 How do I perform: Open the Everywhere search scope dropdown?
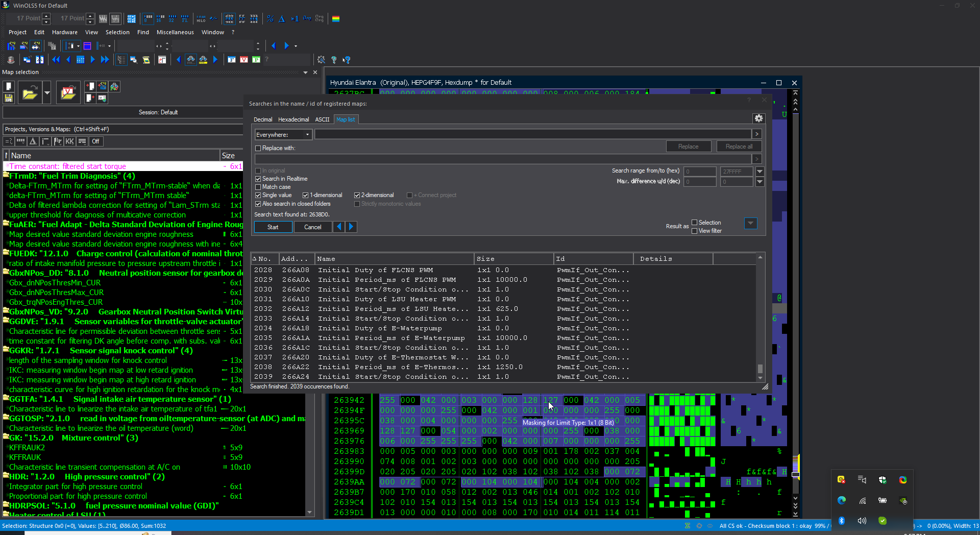283,135
